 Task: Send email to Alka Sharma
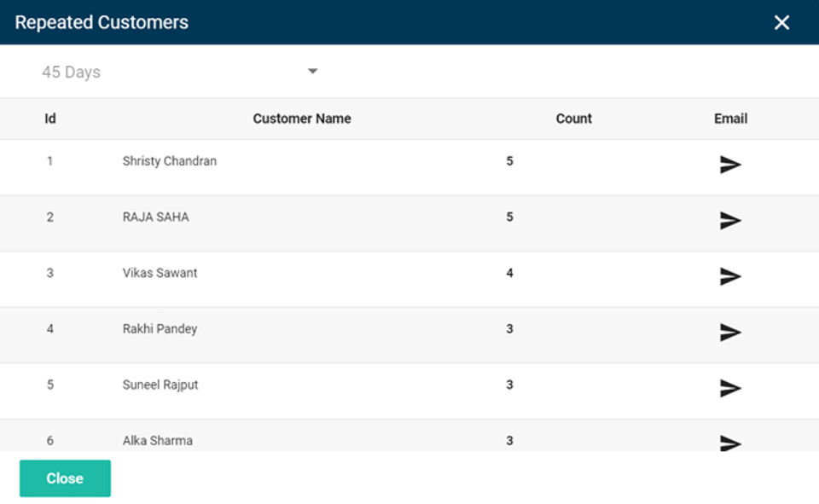pos(729,443)
